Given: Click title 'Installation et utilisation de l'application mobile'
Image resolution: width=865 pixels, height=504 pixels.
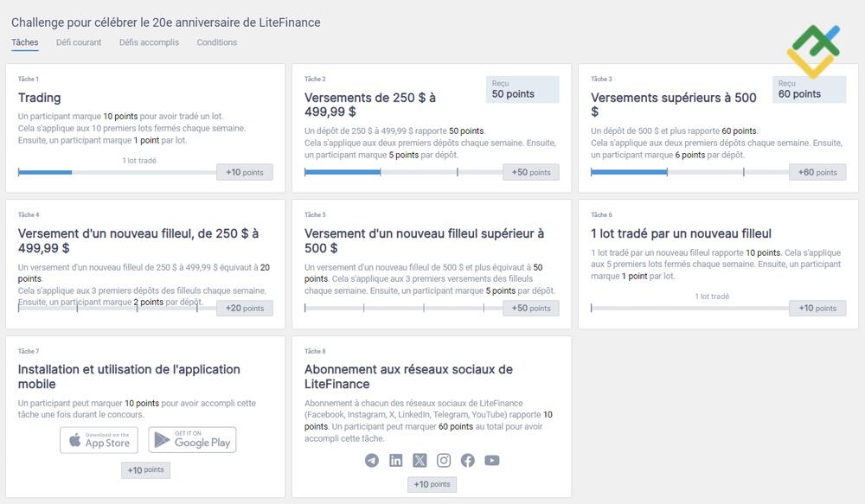Looking at the screenshot, I should tap(129, 377).
